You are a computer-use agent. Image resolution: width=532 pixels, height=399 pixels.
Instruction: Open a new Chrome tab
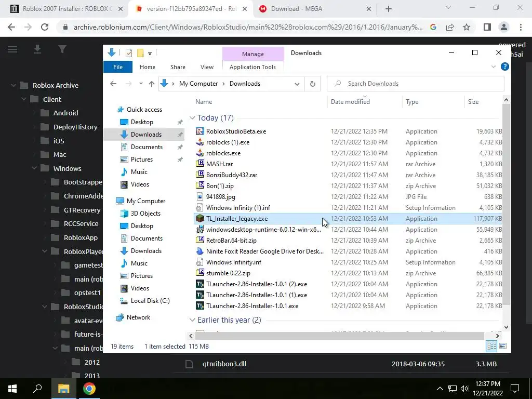389,9
